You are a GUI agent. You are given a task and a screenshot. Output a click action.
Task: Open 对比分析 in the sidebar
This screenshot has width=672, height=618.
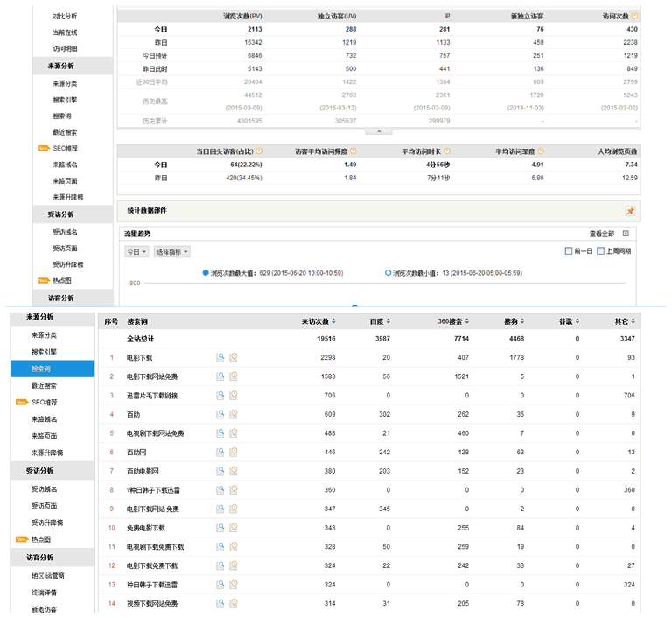click(65, 16)
